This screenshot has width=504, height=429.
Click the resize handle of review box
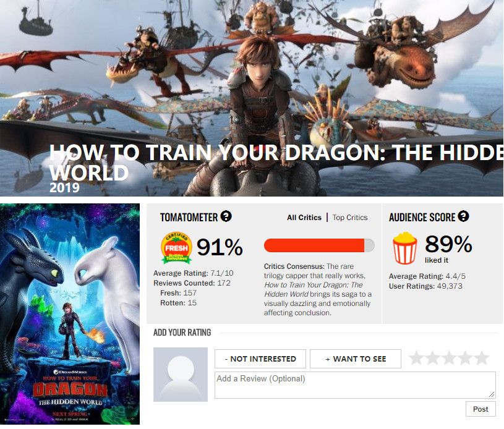[x=492, y=394]
